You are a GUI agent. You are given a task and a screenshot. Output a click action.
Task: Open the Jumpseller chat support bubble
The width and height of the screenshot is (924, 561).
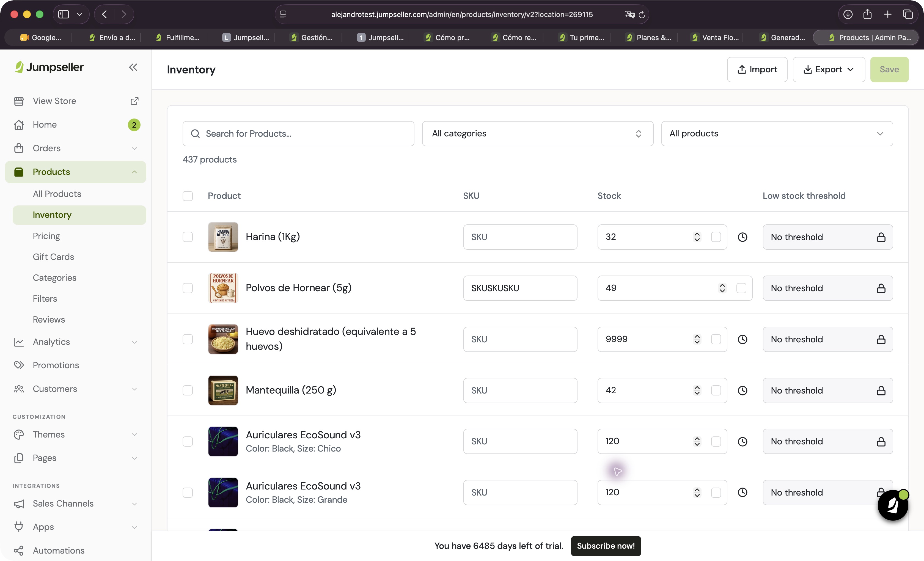(x=893, y=505)
